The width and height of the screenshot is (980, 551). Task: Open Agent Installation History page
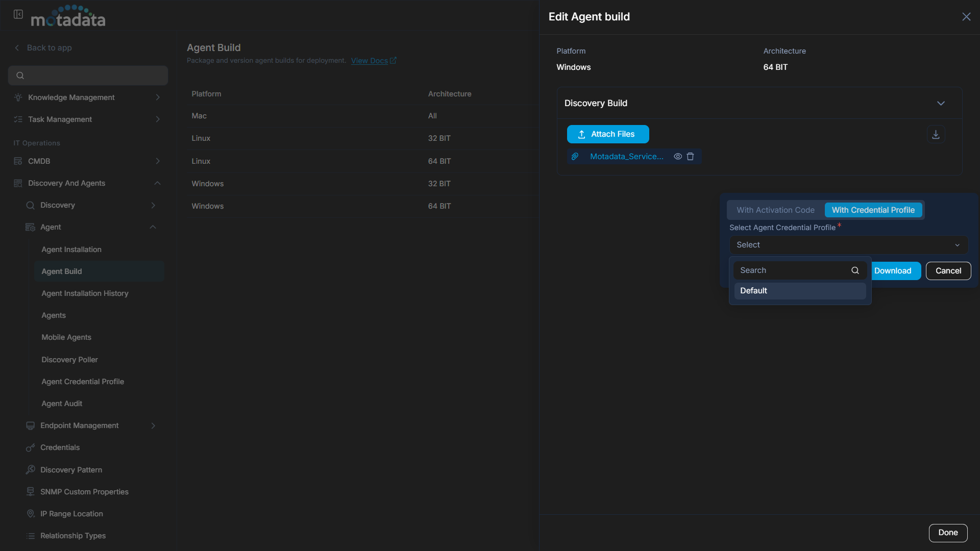tap(85, 293)
